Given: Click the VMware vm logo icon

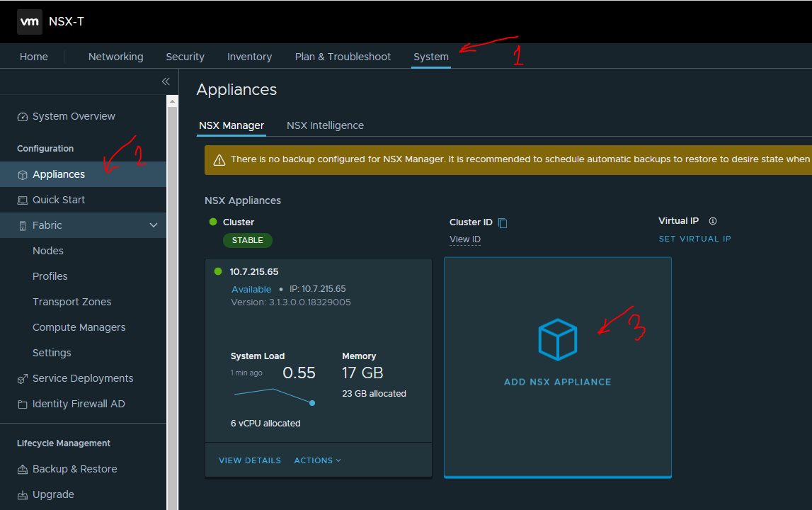Looking at the screenshot, I should coord(30,22).
